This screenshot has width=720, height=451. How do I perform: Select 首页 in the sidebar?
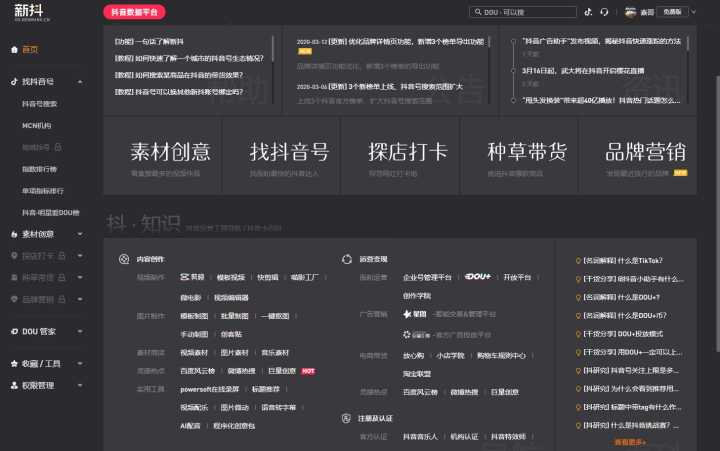click(30, 50)
